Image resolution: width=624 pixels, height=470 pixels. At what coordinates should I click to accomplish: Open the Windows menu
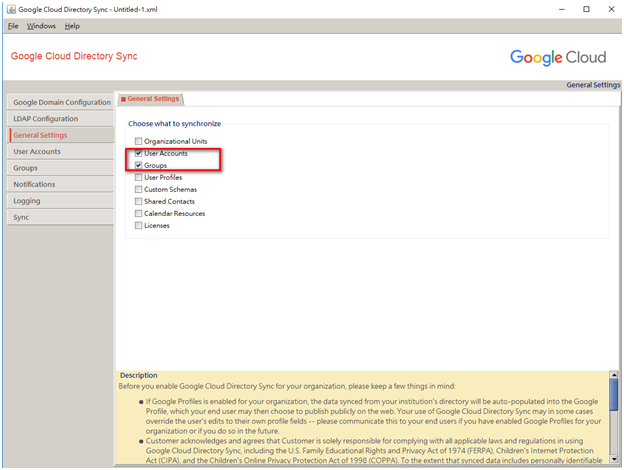(x=41, y=25)
